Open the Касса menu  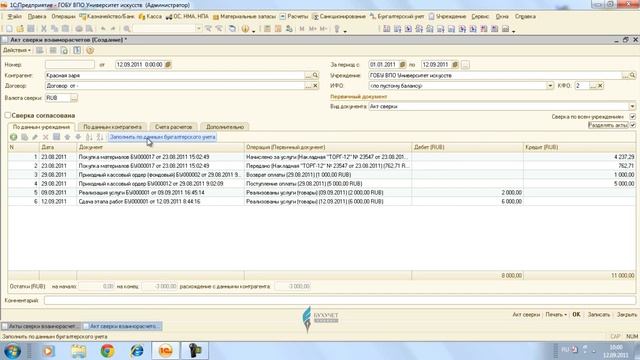(150, 17)
